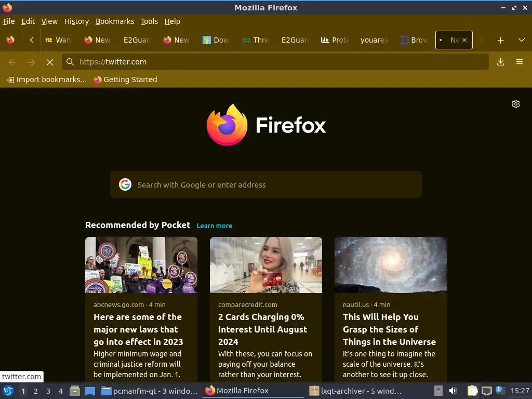This screenshot has height=399, width=532.
Task: Personalize new tab with gear icon
Action: [516, 104]
